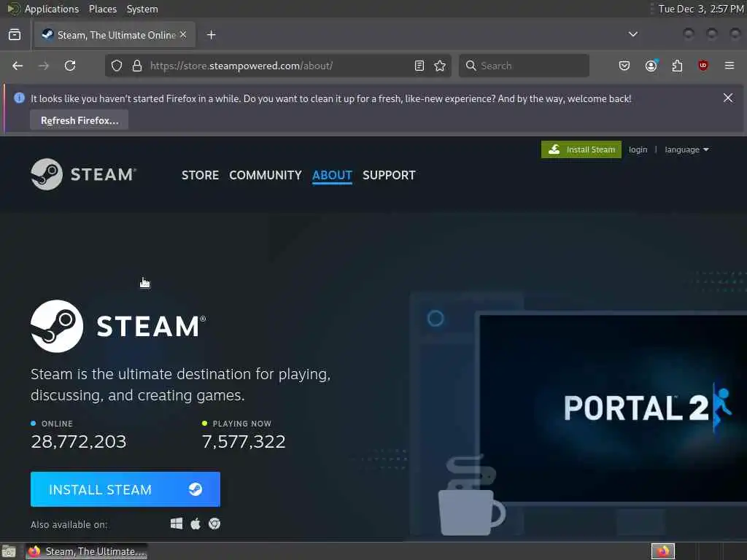Open the STORE navigation item
This screenshot has width=747, height=560.
coord(200,175)
